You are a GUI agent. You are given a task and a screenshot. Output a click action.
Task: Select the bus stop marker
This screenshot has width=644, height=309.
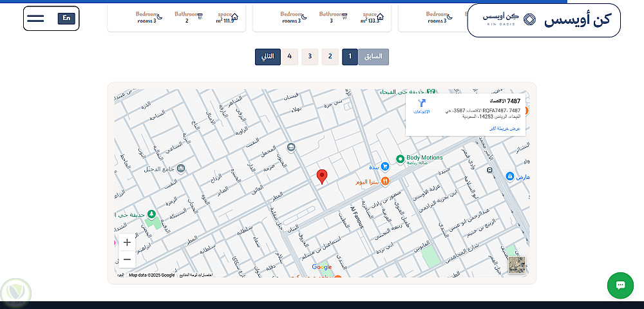(489, 170)
